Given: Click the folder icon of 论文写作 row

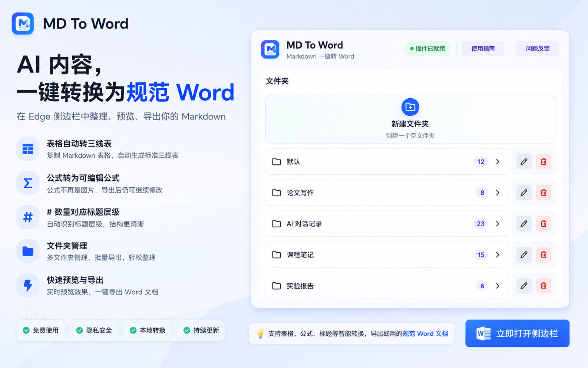Looking at the screenshot, I should point(277,193).
